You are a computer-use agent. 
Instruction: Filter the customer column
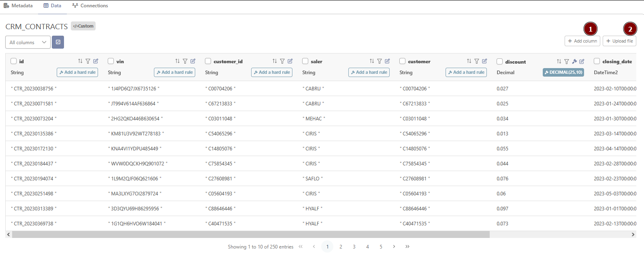pos(477,61)
